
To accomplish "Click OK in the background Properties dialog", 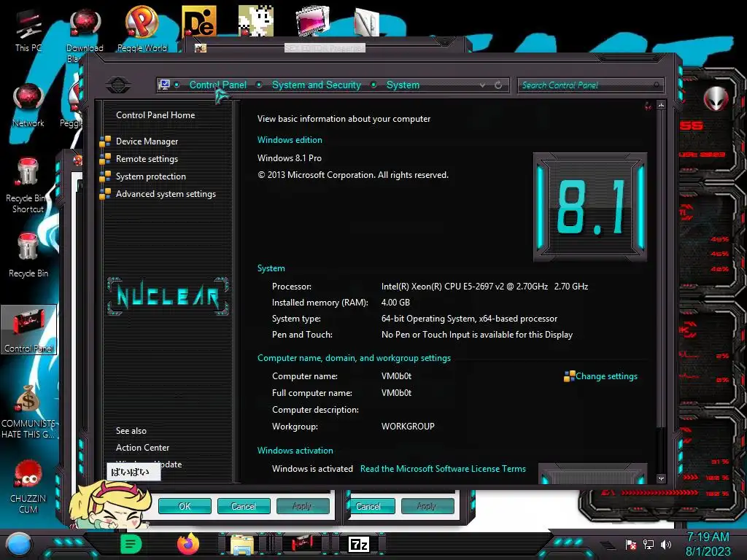I will [185, 506].
